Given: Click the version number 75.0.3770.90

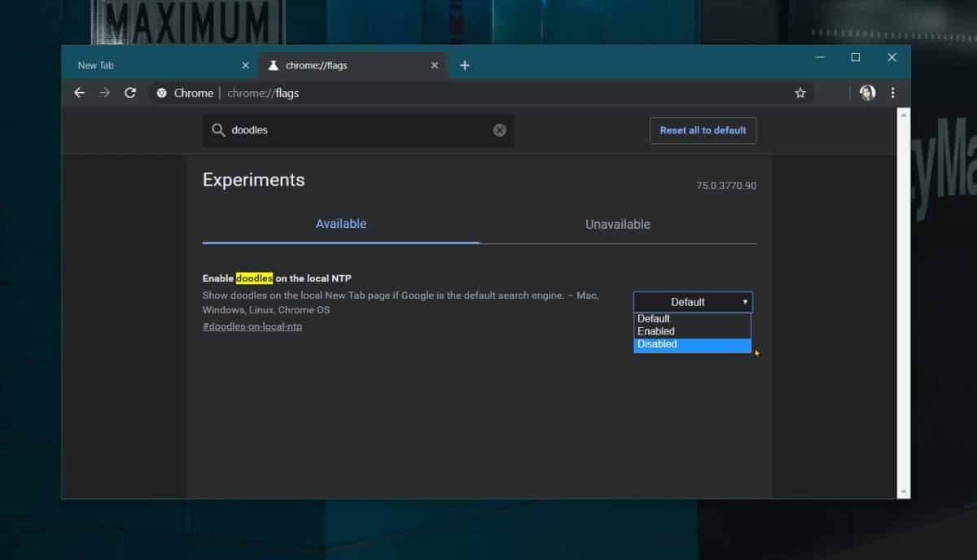Looking at the screenshot, I should tap(726, 186).
